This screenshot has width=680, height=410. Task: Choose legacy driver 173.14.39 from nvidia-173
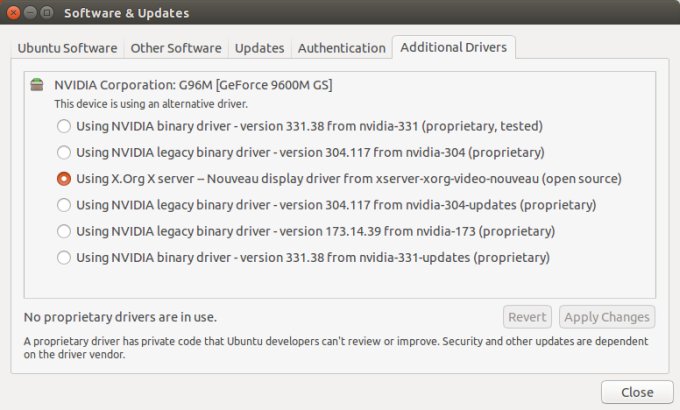pos(64,231)
